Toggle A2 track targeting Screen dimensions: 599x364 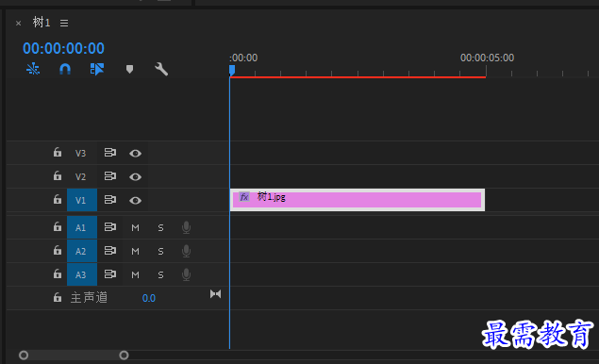(x=82, y=251)
